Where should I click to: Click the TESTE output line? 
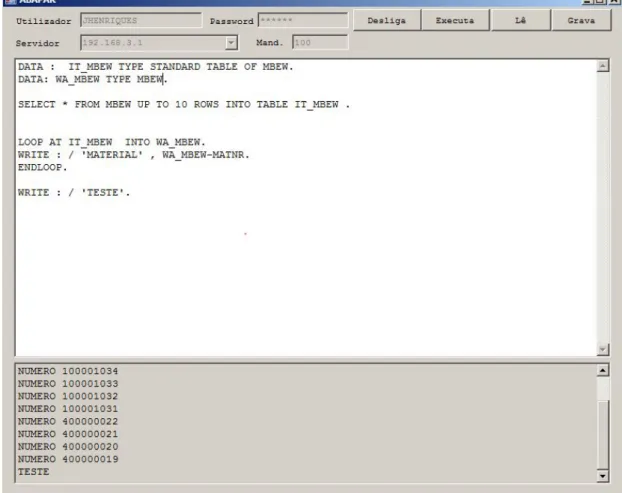click(33, 472)
